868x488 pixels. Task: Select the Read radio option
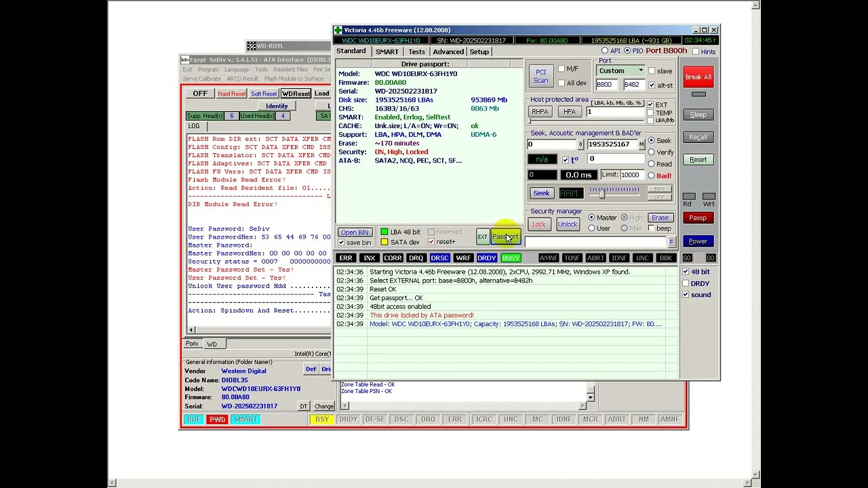(x=652, y=164)
